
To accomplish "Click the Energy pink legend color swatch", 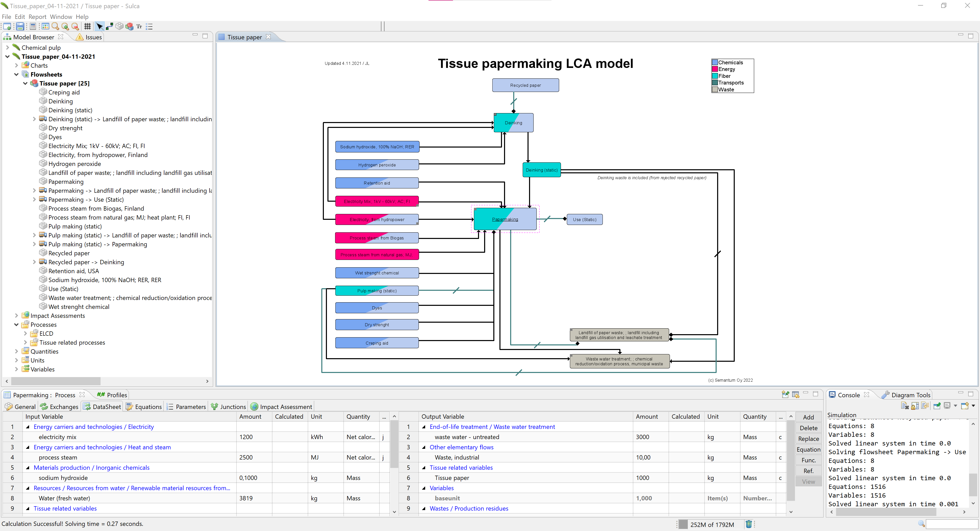I will [715, 69].
